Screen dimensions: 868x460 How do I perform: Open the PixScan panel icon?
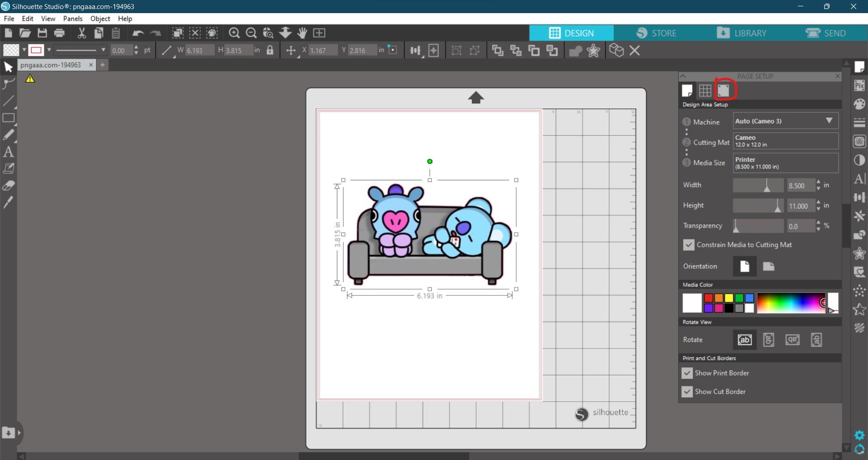(859, 85)
